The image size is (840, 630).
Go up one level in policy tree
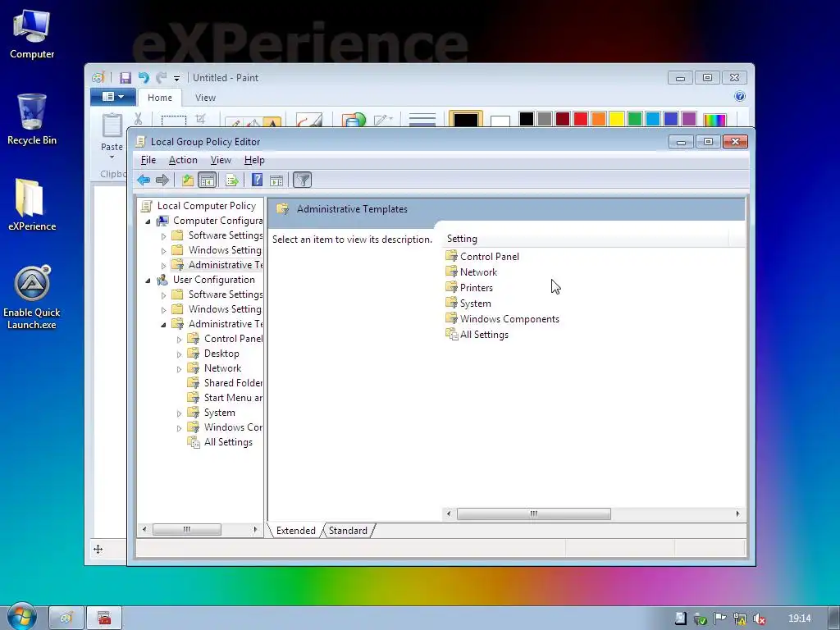(188, 180)
